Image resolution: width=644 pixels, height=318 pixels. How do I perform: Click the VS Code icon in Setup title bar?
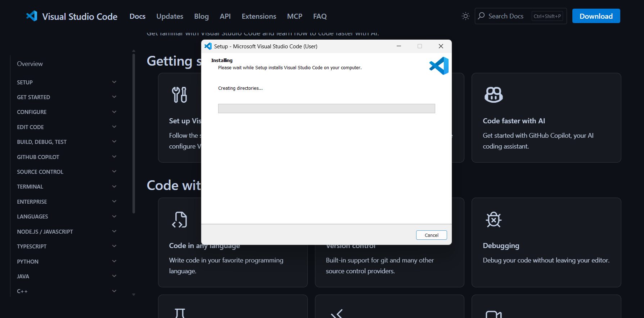208,46
